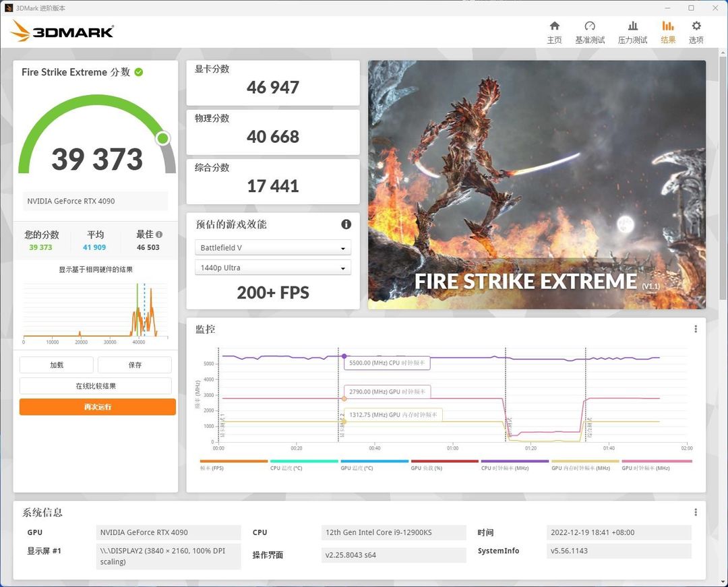Click 5500.00 (MHz) CPU clock tooltip
This screenshot has height=587, width=728.
click(x=387, y=363)
